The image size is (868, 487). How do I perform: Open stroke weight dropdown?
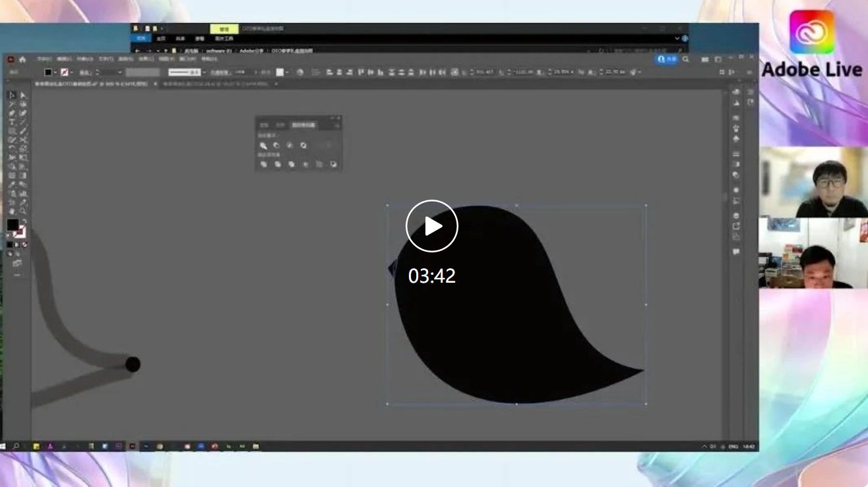(x=120, y=72)
